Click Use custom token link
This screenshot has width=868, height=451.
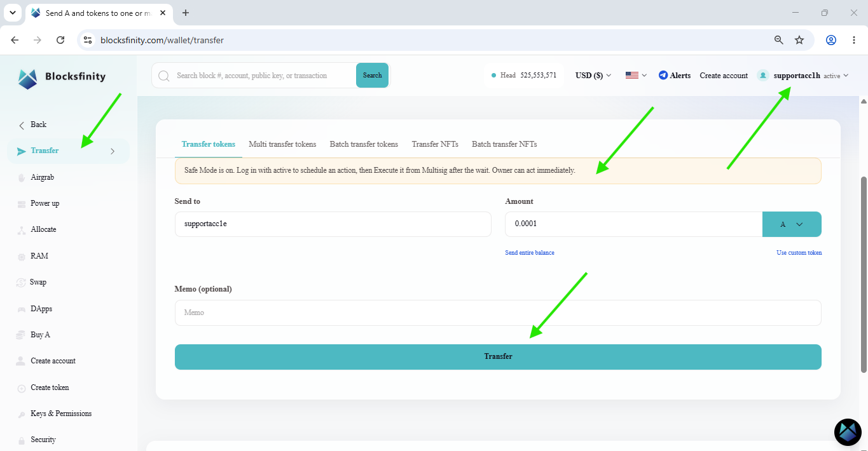click(x=799, y=253)
